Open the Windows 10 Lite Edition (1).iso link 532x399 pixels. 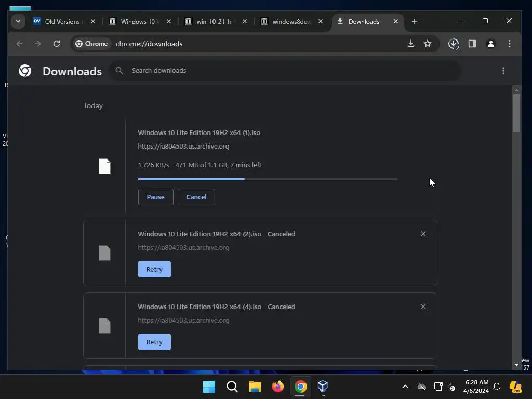coord(199,132)
